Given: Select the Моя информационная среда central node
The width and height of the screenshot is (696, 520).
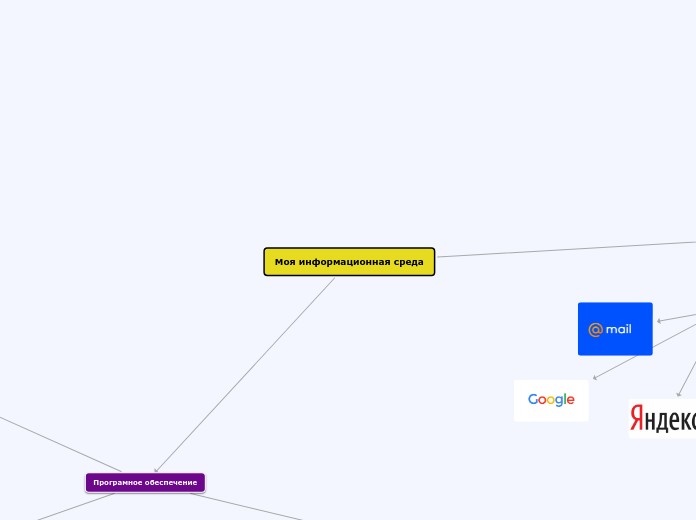Looking at the screenshot, I should [x=349, y=262].
